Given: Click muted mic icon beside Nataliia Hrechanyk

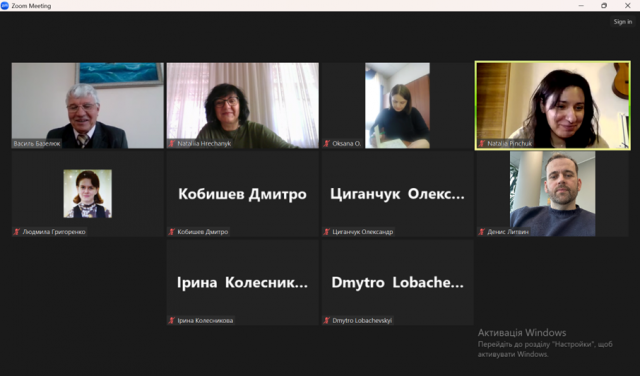Looking at the screenshot, I should pyautogui.click(x=171, y=143).
